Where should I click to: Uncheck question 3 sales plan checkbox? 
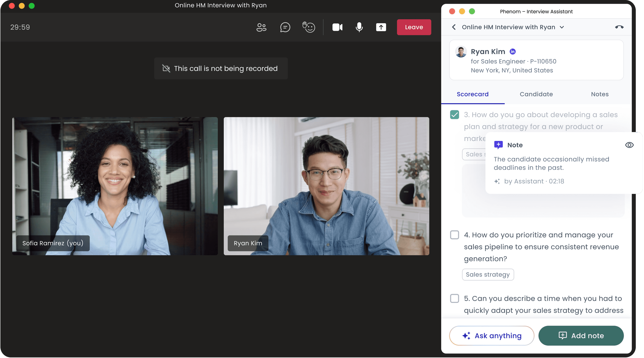pos(454,115)
